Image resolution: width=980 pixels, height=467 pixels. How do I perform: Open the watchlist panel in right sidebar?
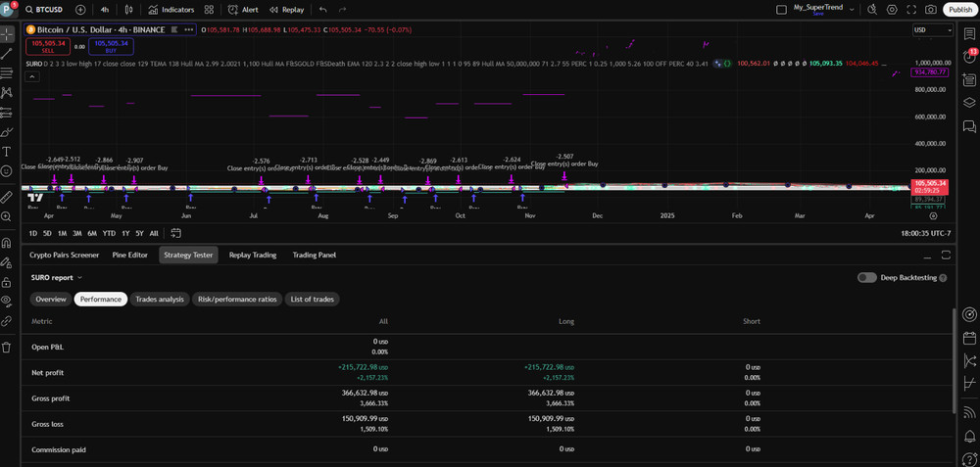coord(969,33)
